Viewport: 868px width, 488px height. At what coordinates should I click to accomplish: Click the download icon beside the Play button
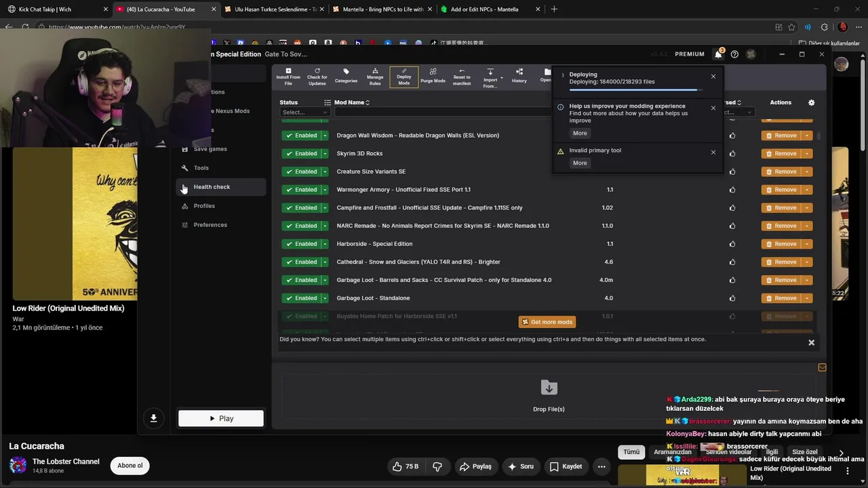click(x=154, y=418)
